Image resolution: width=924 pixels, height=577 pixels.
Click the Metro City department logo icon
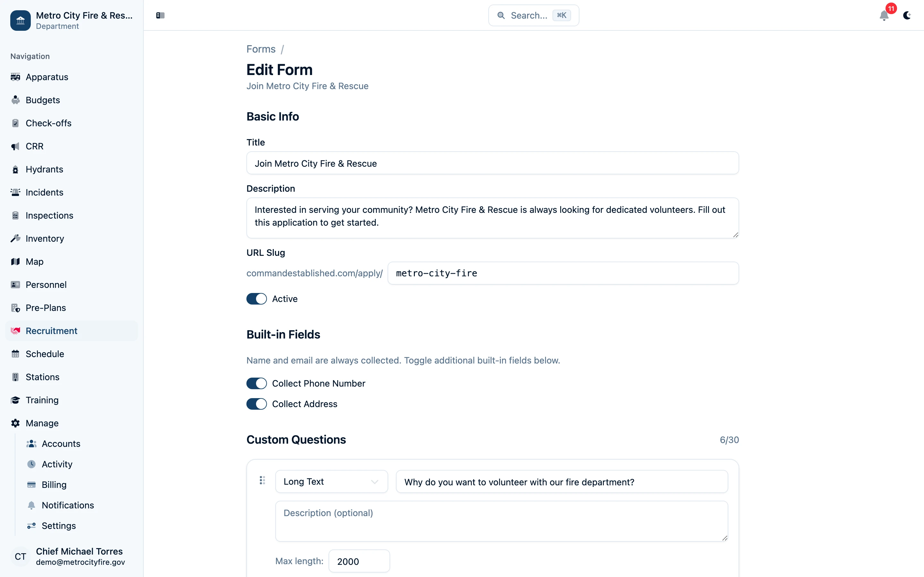20,21
